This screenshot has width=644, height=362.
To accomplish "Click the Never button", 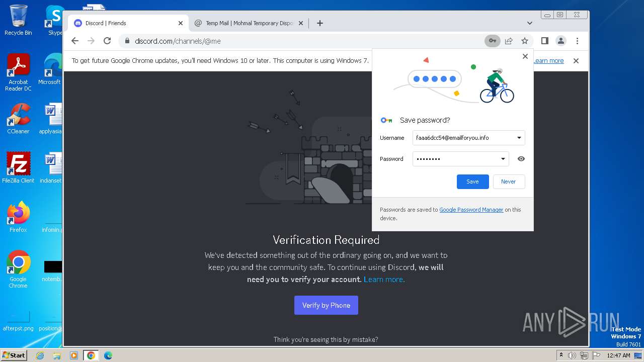I will coord(509,182).
